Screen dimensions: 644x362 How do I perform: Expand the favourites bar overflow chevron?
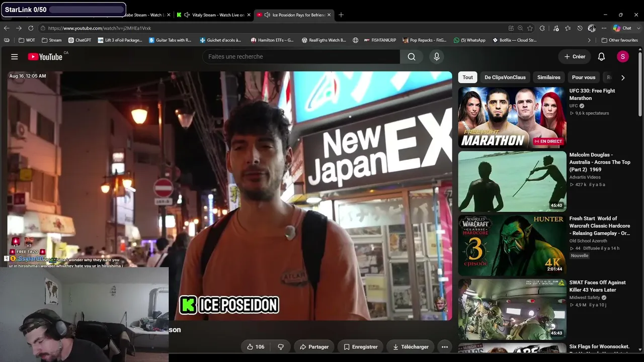[589, 40]
